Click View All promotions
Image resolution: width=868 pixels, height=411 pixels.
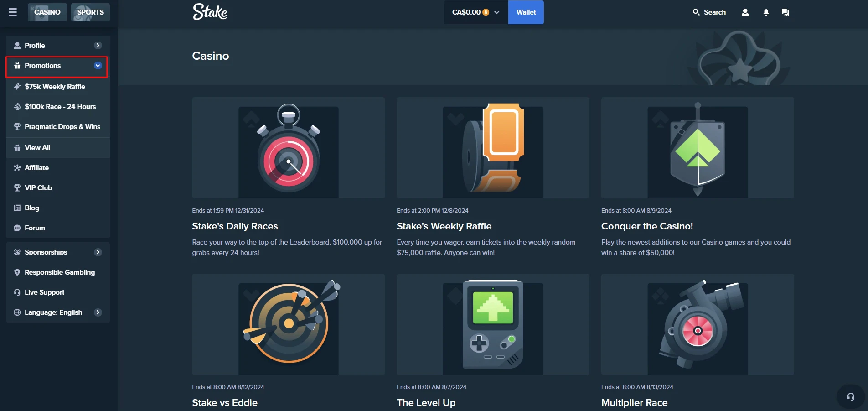(x=58, y=148)
